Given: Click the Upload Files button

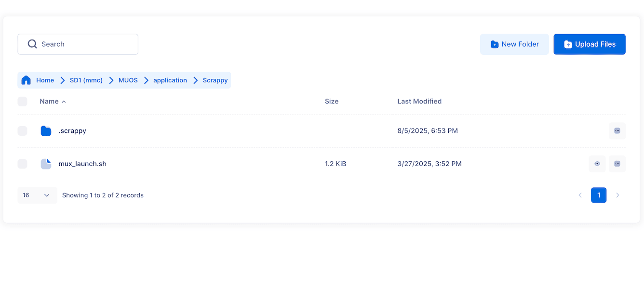Looking at the screenshot, I should pos(590,44).
